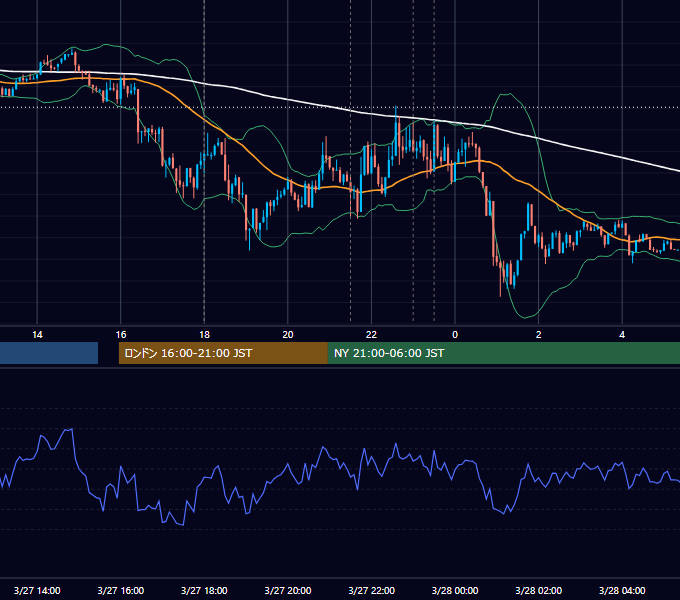
Task: Click the 3/27 20:00 time label
Action: coord(288,590)
